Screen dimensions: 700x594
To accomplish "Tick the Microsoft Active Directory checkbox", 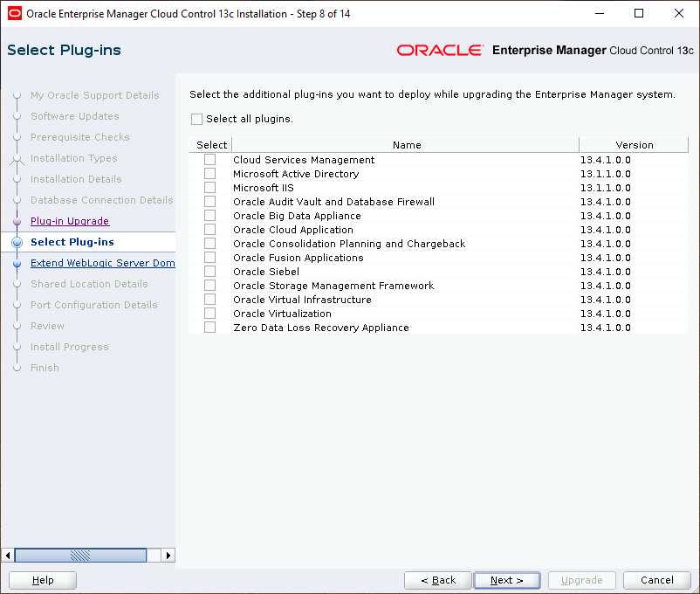I will pos(209,174).
